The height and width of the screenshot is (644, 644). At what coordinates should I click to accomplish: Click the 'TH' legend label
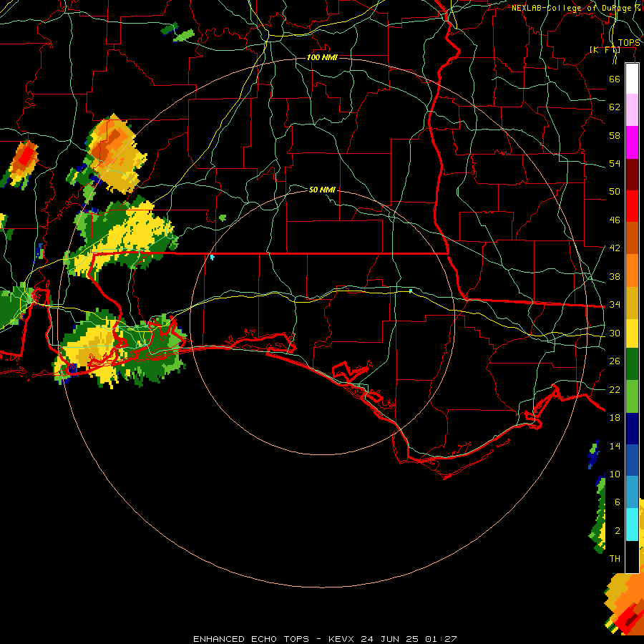[x=615, y=559]
